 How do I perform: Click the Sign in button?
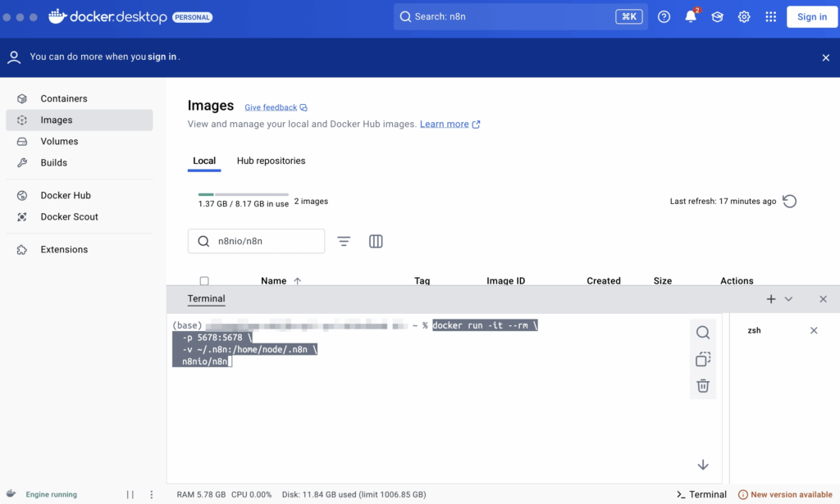click(x=811, y=16)
